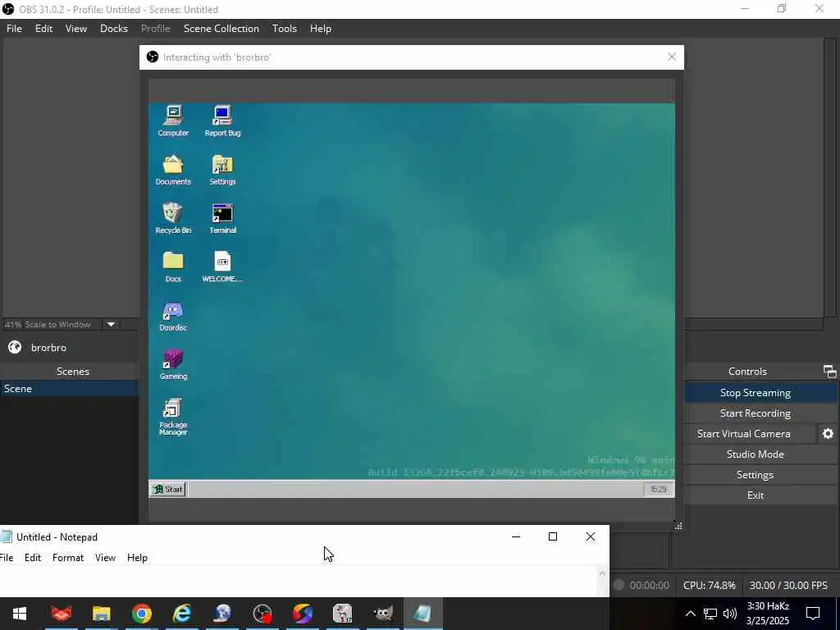Open the Report Bug shortcut

[222, 121]
